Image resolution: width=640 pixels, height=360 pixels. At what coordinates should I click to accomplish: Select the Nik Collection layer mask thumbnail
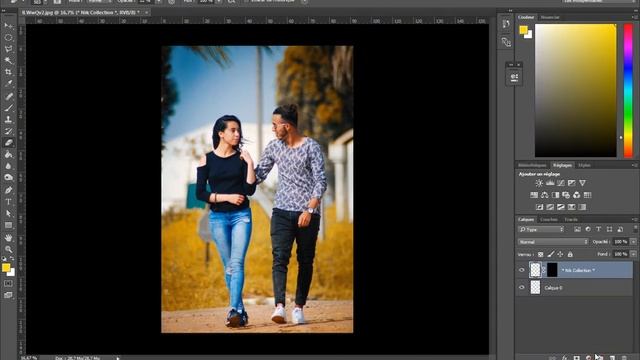coord(552,270)
